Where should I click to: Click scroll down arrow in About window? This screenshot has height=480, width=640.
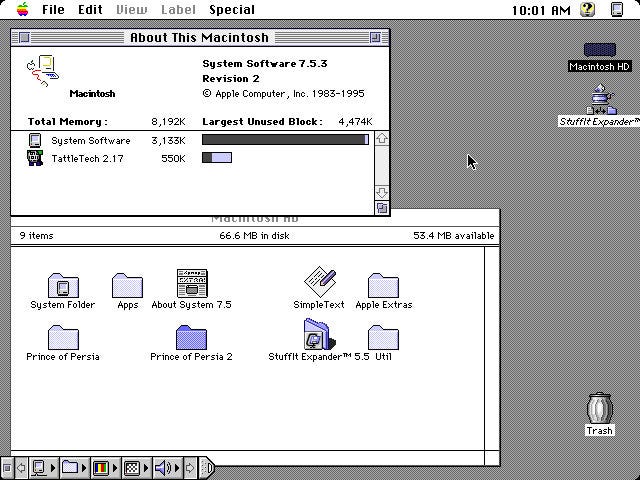[382, 192]
